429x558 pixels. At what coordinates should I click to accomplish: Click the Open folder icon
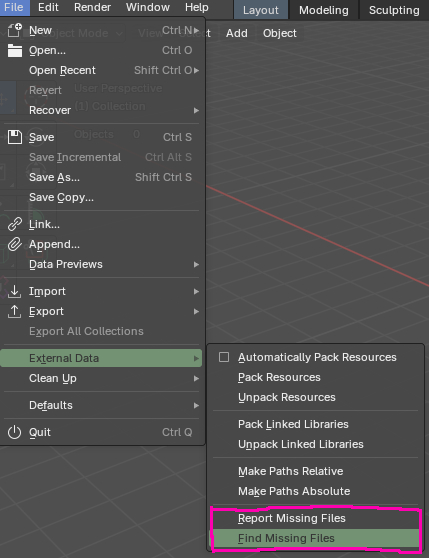pos(15,50)
